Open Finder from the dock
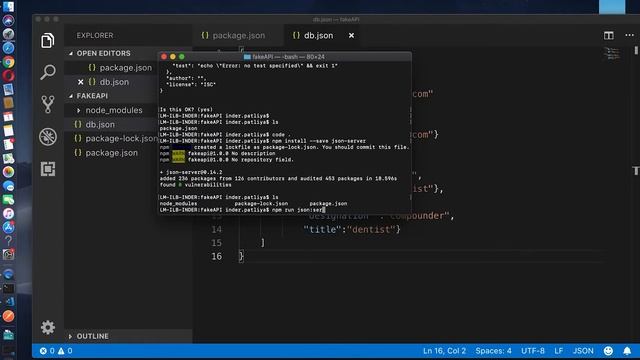This screenshot has height=360, width=640. [x=8, y=6]
